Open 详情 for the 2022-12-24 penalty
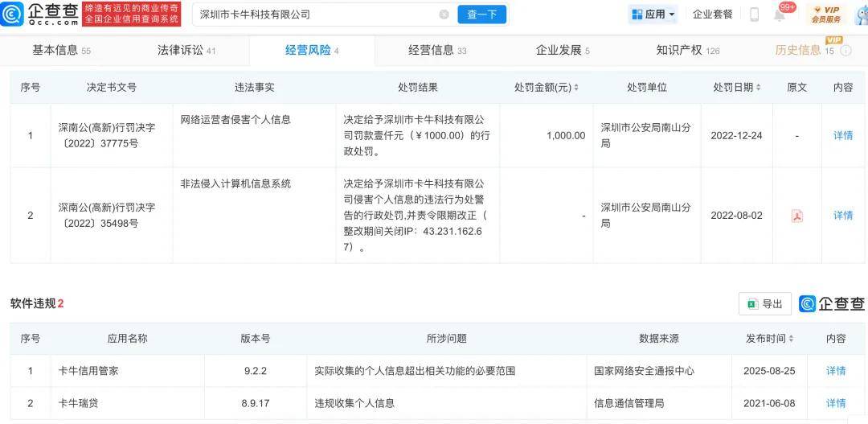 (843, 135)
